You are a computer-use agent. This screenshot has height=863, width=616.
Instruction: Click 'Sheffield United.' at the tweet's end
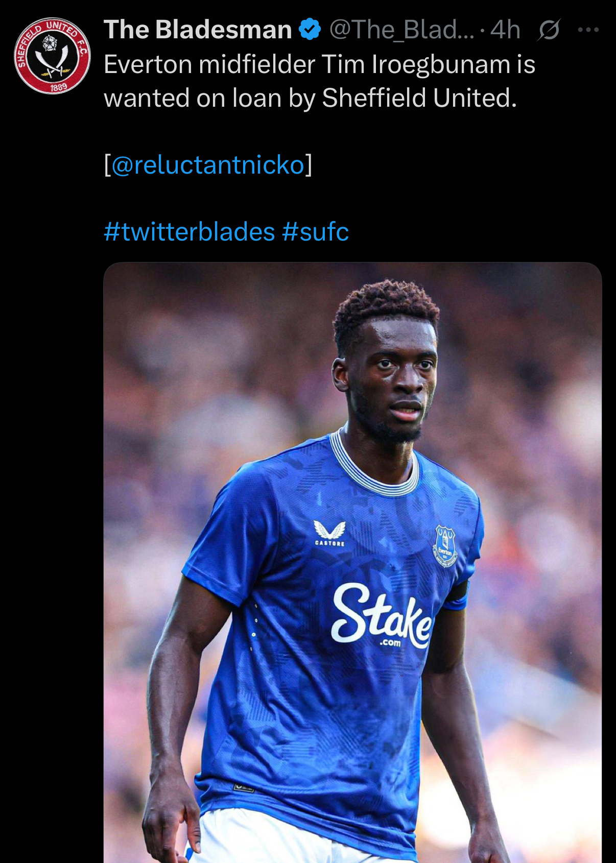[x=419, y=98]
